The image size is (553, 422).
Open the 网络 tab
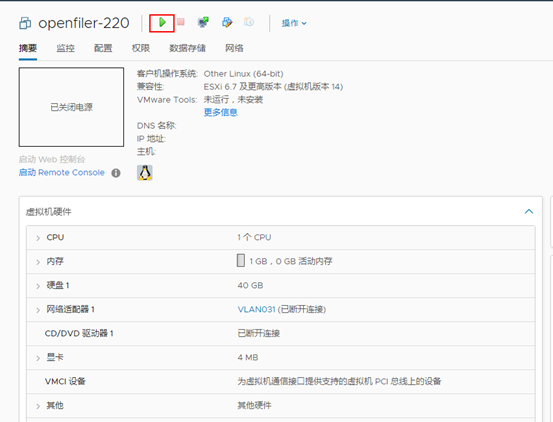[234, 48]
